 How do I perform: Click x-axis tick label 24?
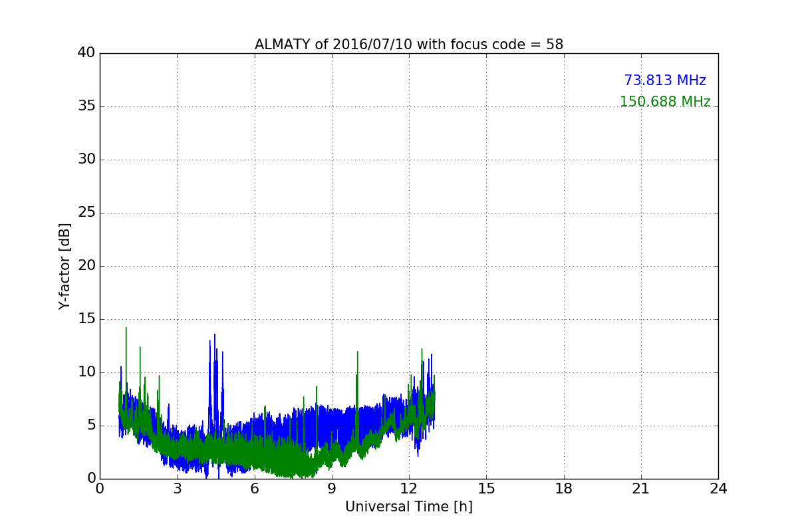(718, 488)
